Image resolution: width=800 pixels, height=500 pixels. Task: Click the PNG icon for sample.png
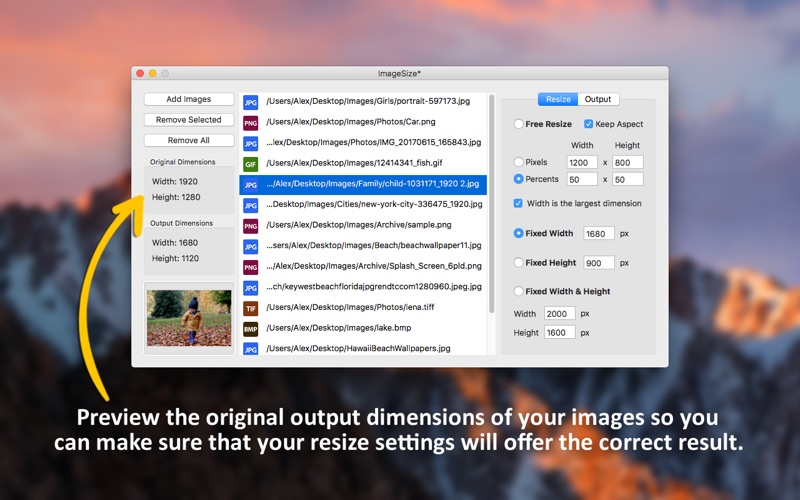[x=251, y=226]
